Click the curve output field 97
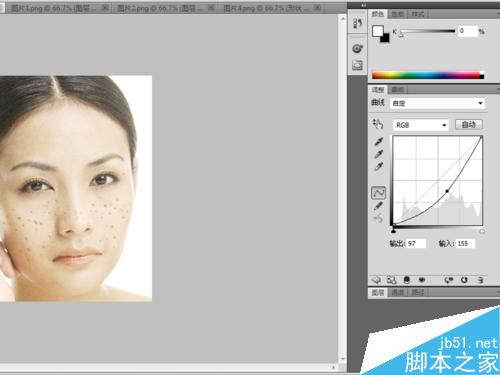Viewport: 500px width, 375px height. (415, 244)
